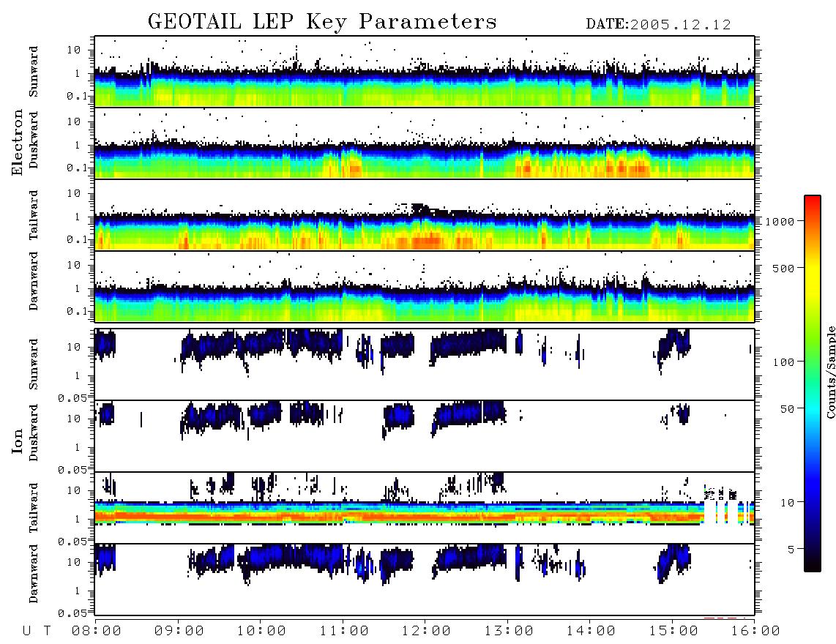Viewport: 836px width, 644px height.
Task: Click the Electron Dawnward spectrogram panel
Action: point(425,286)
